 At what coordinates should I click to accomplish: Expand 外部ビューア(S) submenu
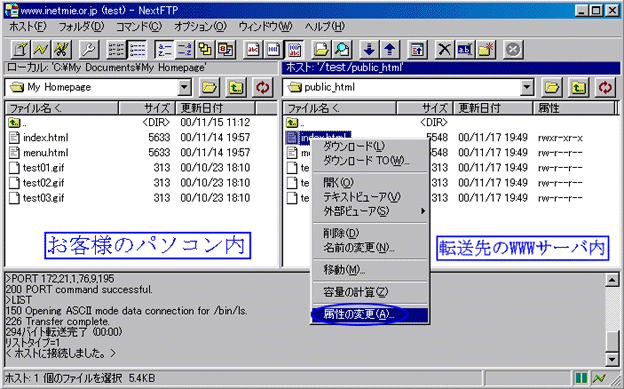tap(370, 211)
